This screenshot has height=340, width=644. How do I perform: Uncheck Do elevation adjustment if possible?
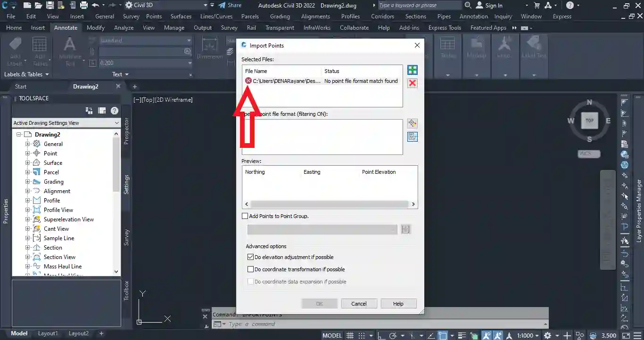pos(251,257)
